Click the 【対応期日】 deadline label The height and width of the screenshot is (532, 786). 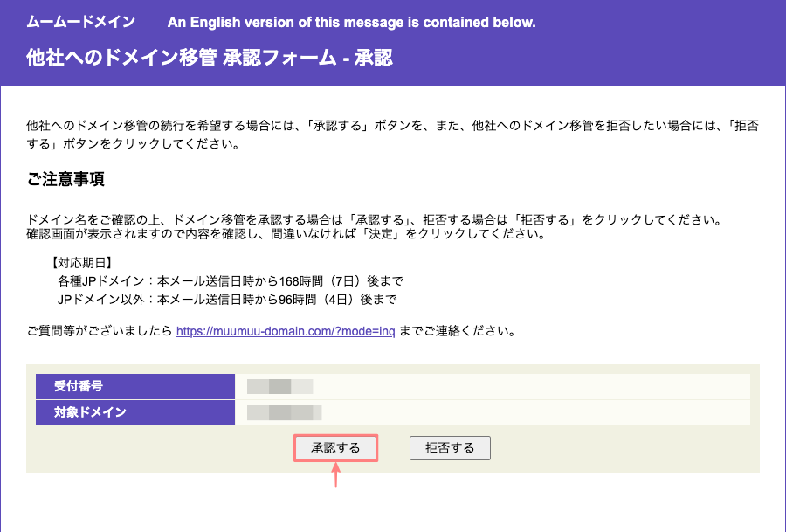coord(82,262)
